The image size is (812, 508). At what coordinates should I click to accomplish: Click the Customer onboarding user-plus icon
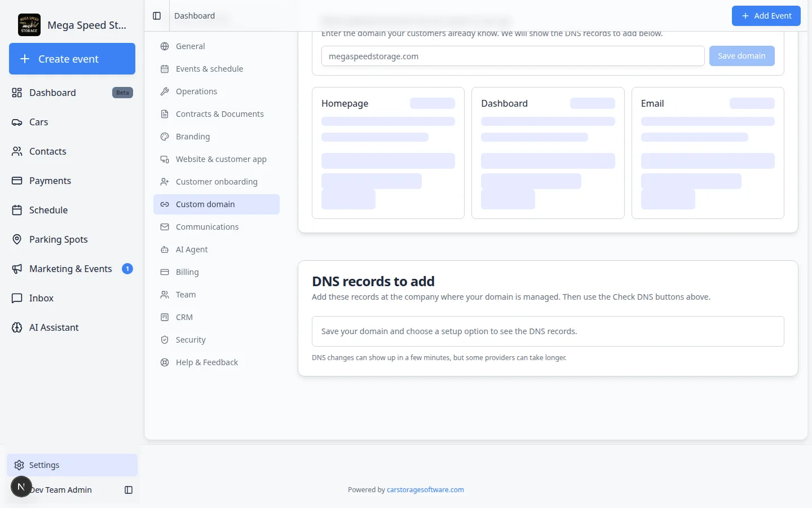point(165,182)
